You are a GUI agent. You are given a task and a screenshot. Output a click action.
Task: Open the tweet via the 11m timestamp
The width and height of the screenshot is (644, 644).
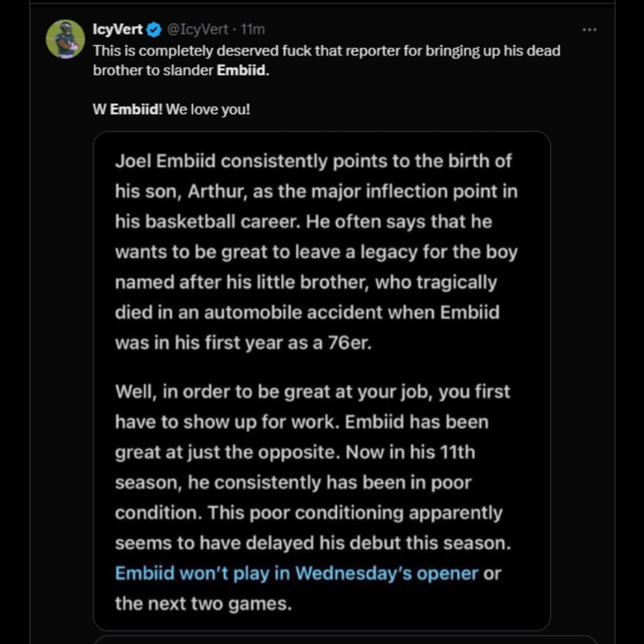[253, 29]
